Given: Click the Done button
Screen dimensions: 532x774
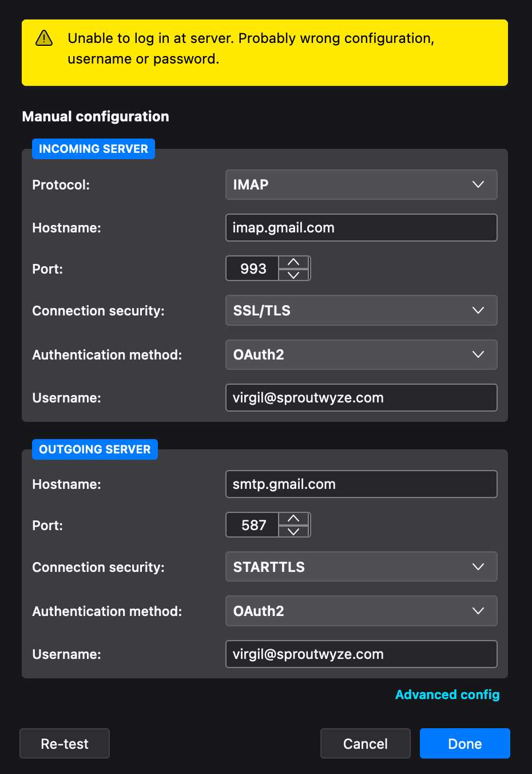Looking at the screenshot, I should 464,744.
